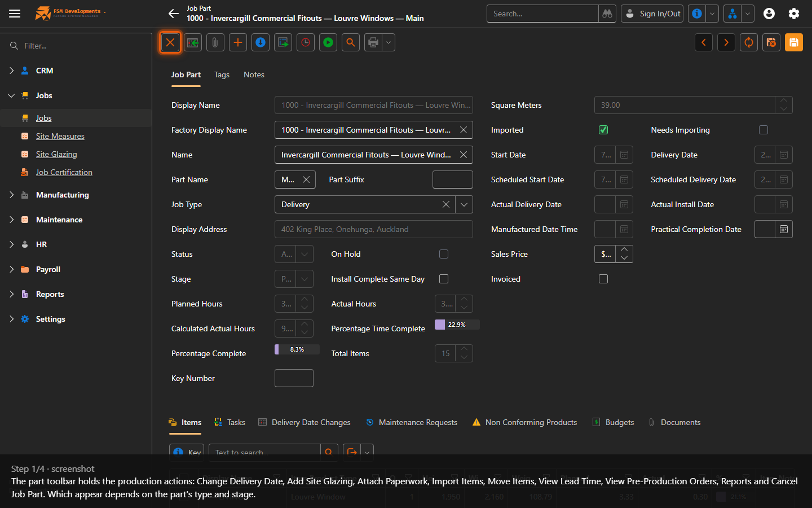
Task: Open the Non Conforming Products tab
Action: (x=524, y=422)
